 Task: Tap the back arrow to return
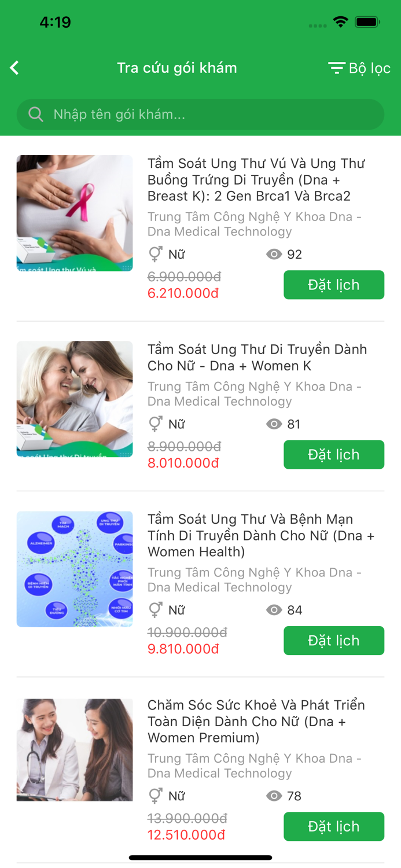coord(14,68)
